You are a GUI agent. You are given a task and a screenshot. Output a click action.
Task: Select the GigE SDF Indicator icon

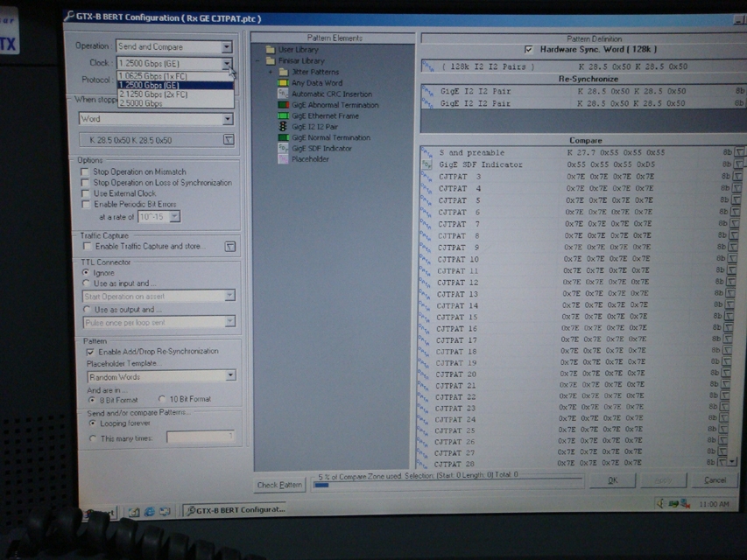point(283,148)
